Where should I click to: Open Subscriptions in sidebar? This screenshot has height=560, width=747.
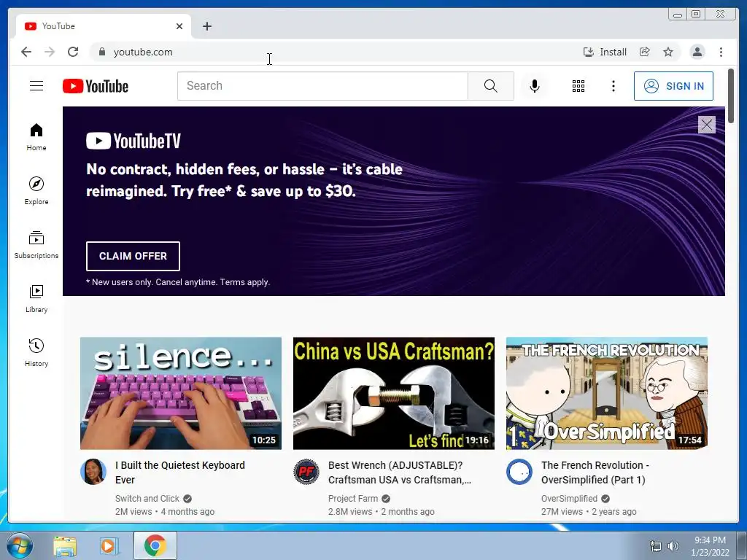(x=36, y=245)
